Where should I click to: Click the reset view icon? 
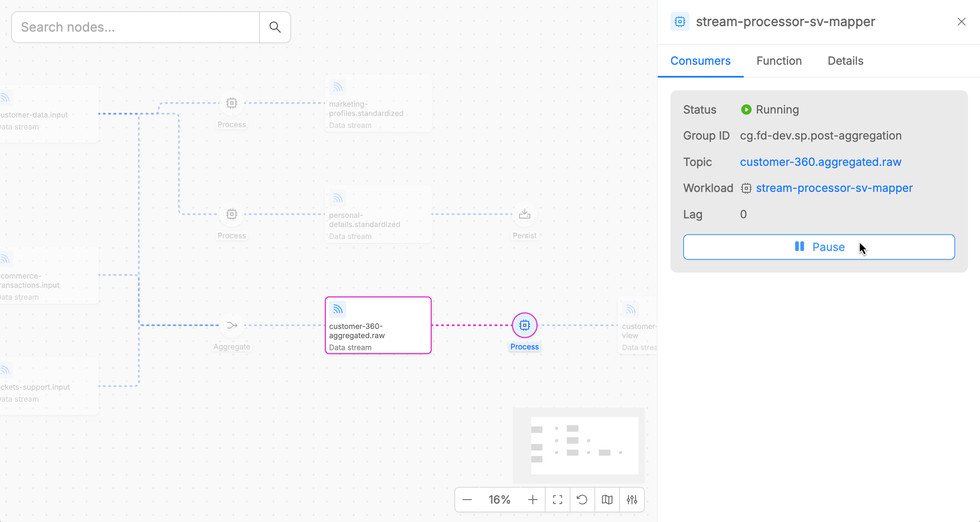pos(582,500)
